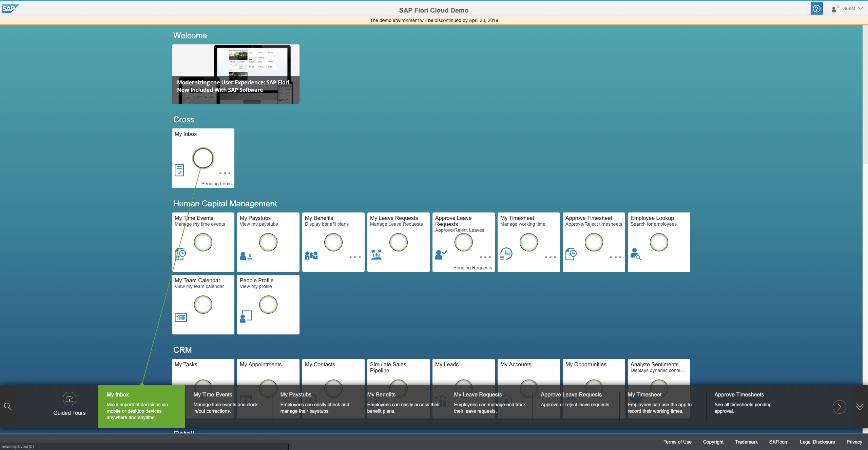Screen dimensions: 868x450
Task: Click the Guided Tours signpost icon
Action: [x=69, y=398]
